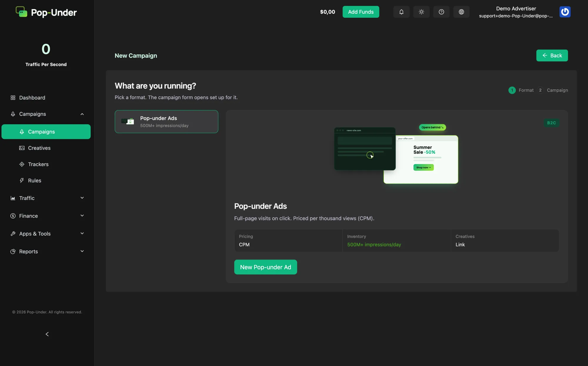Click the Trackers crosshair icon
The width and height of the screenshot is (588, 366).
pyautogui.click(x=22, y=164)
